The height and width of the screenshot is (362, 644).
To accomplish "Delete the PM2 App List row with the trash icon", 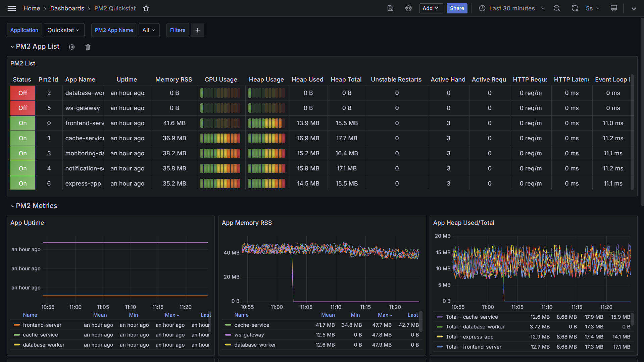I will (x=88, y=47).
